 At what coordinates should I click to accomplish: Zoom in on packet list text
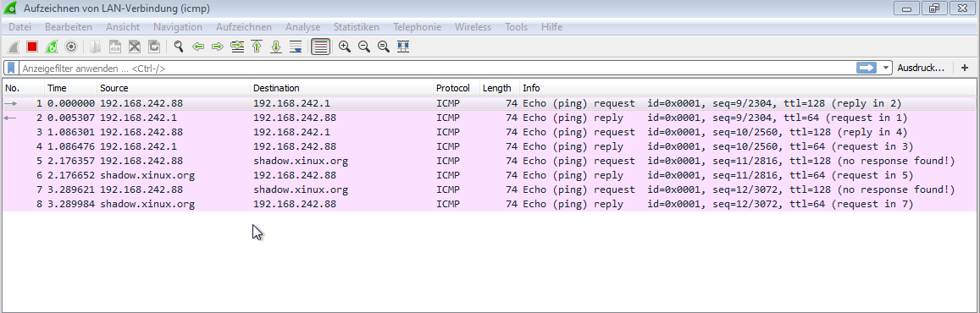pyautogui.click(x=345, y=47)
